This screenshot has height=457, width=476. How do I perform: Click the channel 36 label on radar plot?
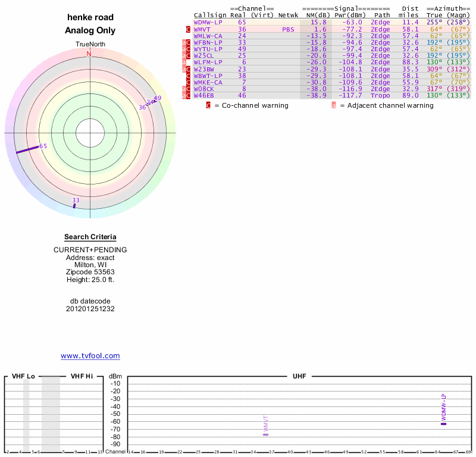142,107
